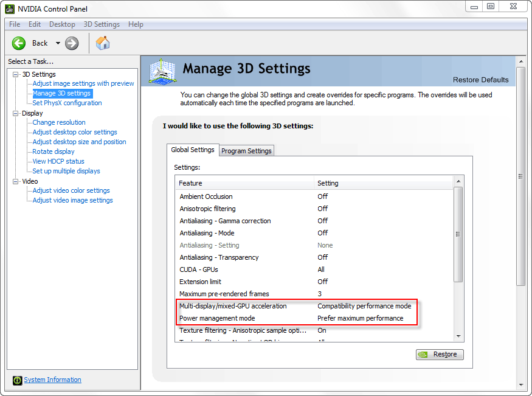
Task: Open the System Information link
Action: coord(52,380)
